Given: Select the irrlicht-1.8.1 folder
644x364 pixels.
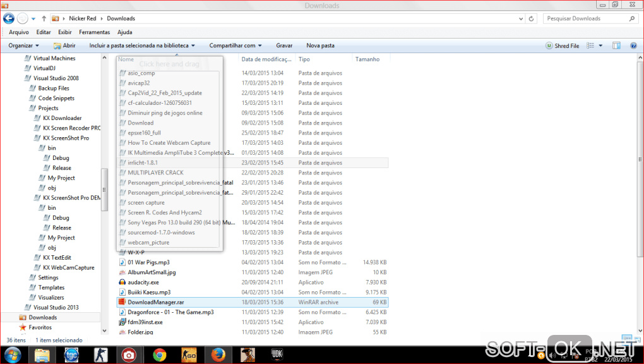Looking at the screenshot, I should [143, 163].
